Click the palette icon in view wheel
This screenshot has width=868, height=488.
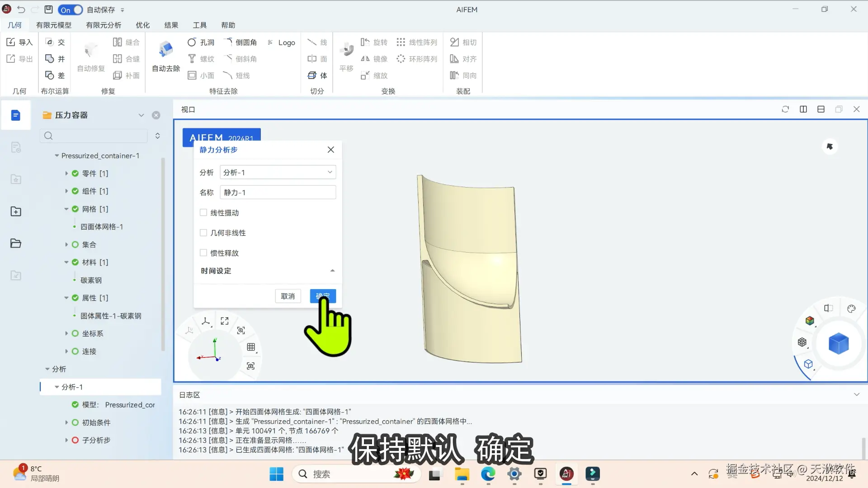tap(851, 309)
